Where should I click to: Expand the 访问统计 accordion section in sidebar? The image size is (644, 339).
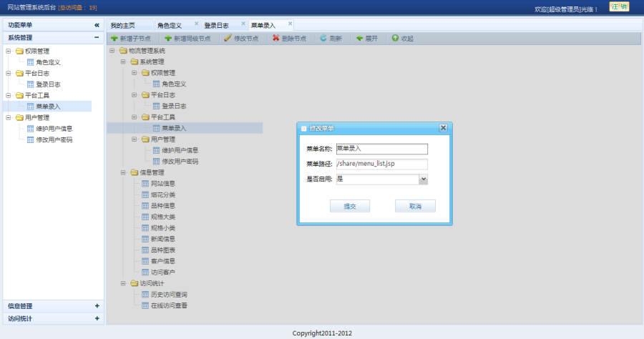97,318
